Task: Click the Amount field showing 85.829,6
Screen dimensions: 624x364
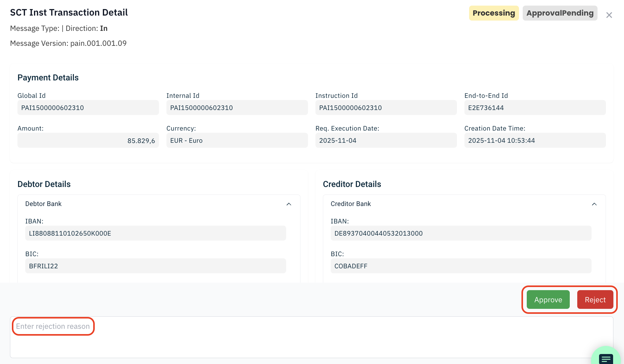Action: pyautogui.click(x=88, y=141)
